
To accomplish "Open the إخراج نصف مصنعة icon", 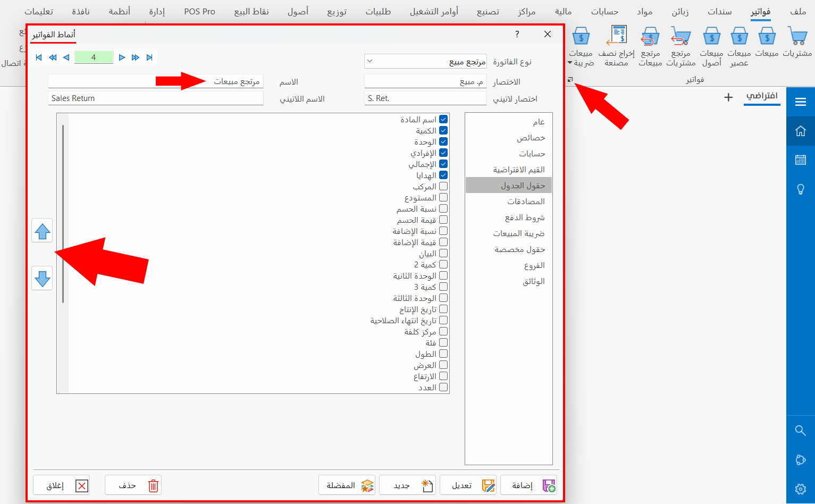I will tap(617, 43).
